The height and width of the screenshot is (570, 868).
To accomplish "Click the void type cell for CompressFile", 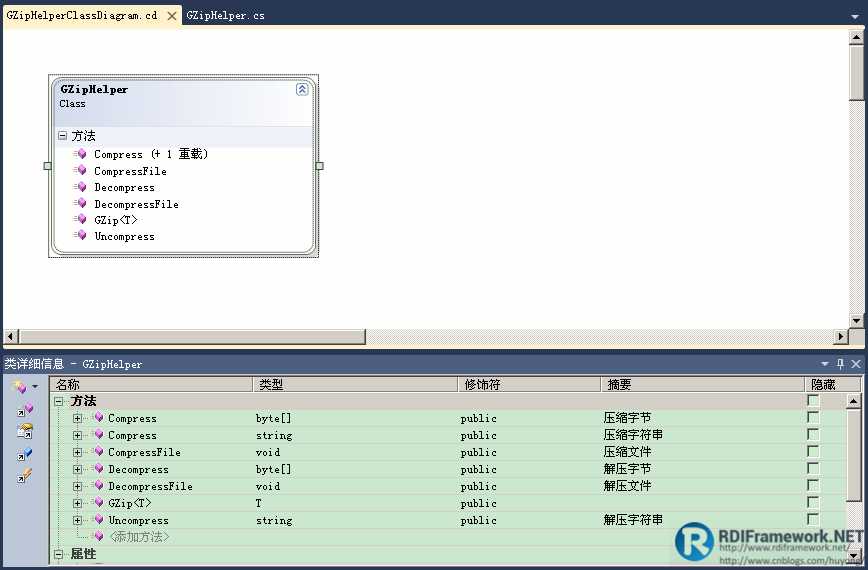I will 268,452.
